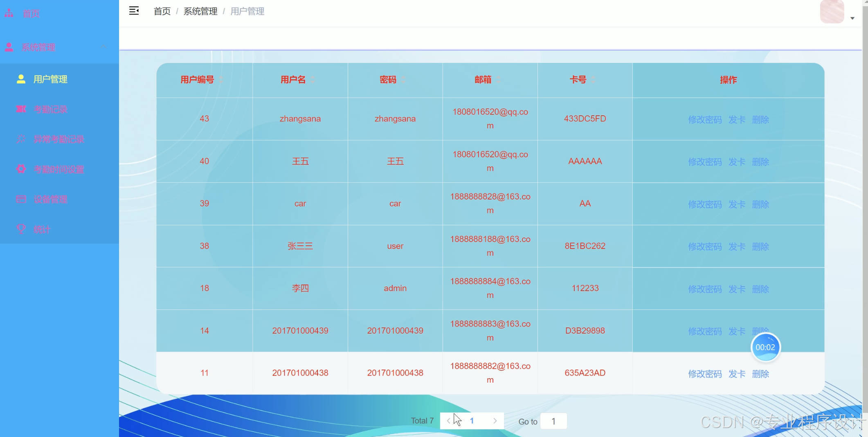Click 发卡 for user zhangsana
The width and height of the screenshot is (868, 437).
(737, 119)
